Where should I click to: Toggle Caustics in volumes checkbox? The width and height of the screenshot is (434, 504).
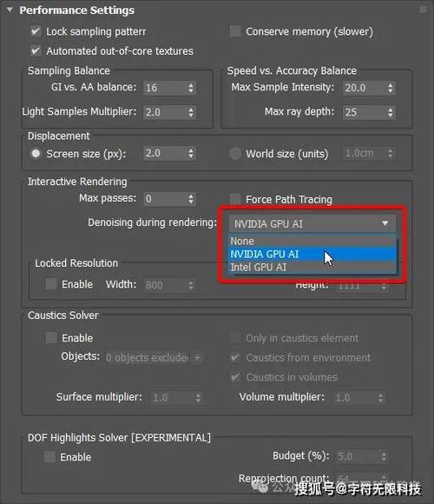235,377
